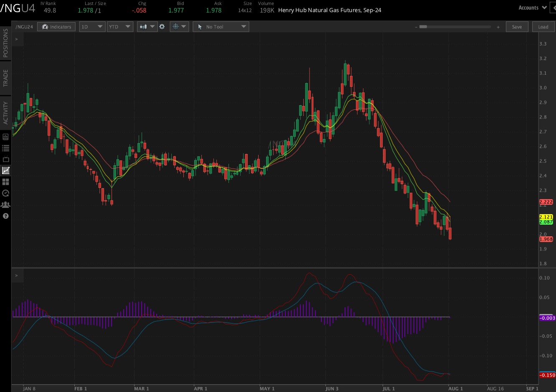Image resolution: width=556 pixels, height=392 pixels.
Task: Open chart settings via the gear icon
Action: (162, 26)
